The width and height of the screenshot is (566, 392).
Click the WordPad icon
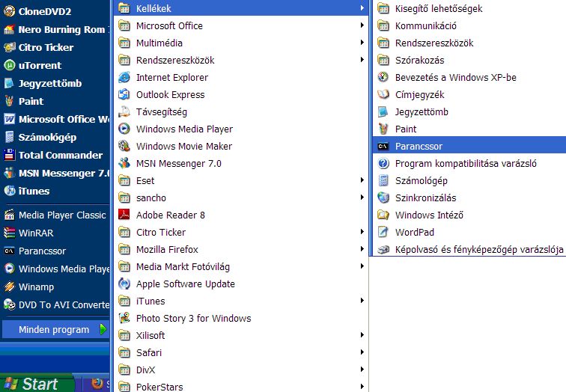pos(383,232)
